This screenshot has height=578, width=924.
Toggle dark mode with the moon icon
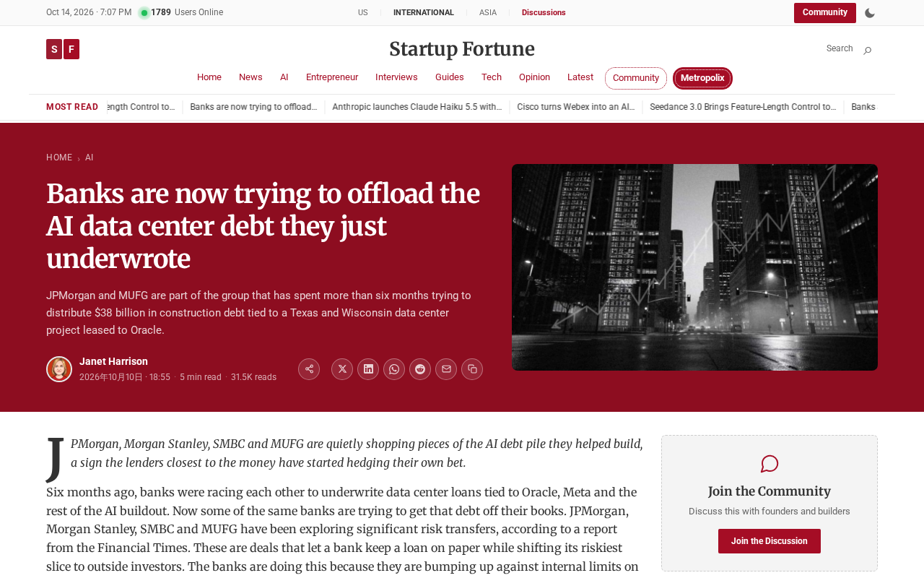tap(870, 13)
